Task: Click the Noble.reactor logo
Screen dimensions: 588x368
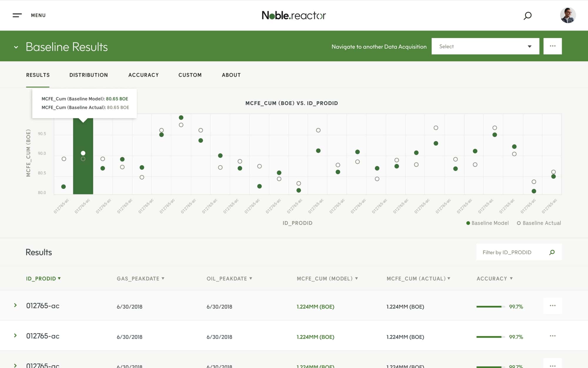Action: (x=293, y=15)
